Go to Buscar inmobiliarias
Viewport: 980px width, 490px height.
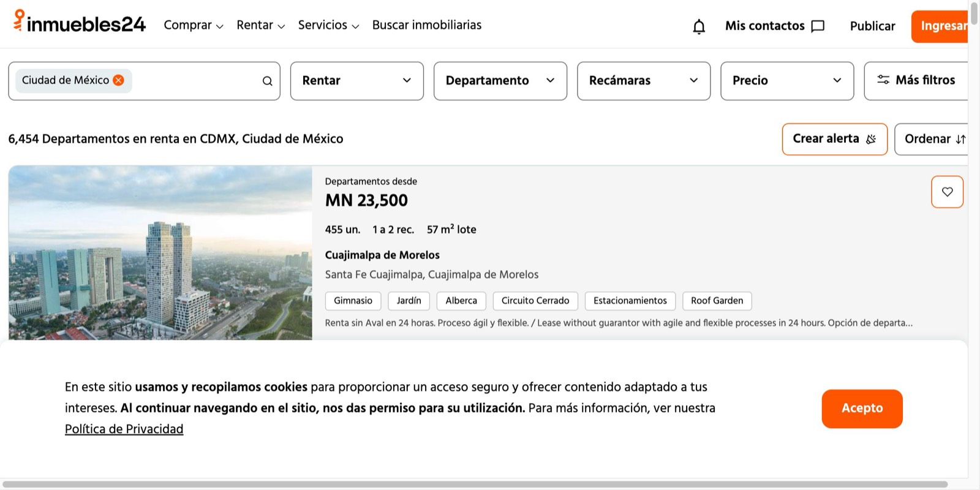coord(426,25)
